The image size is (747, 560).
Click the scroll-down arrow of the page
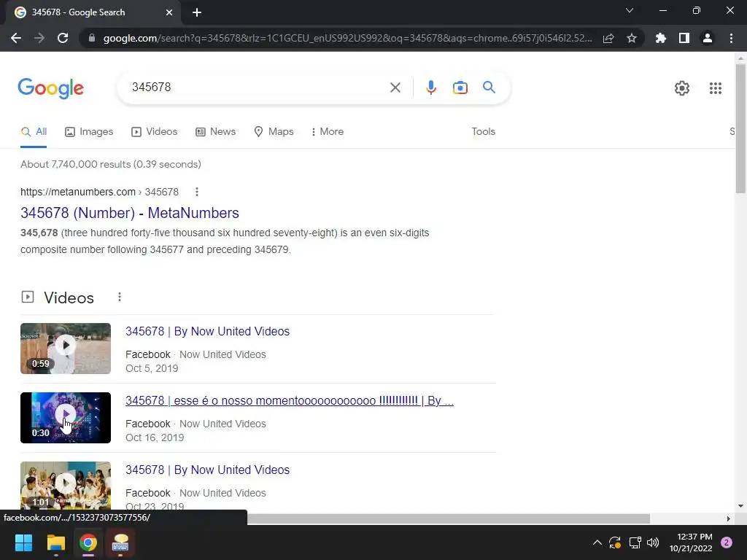pos(740,506)
